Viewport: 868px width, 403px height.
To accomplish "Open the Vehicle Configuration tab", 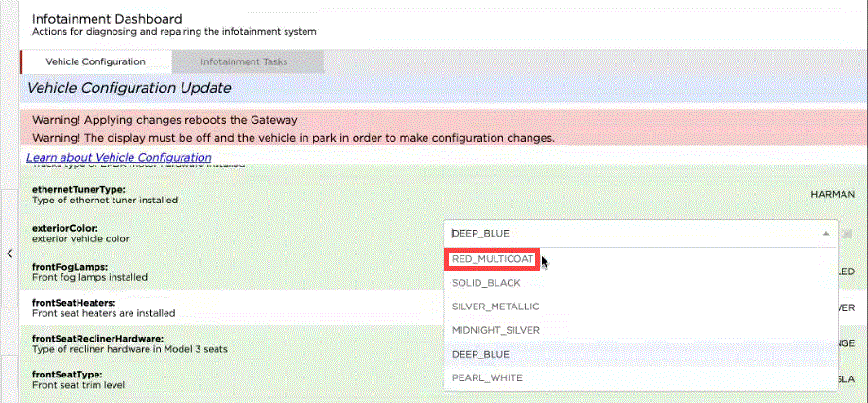I will pyautogui.click(x=95, y=61).
